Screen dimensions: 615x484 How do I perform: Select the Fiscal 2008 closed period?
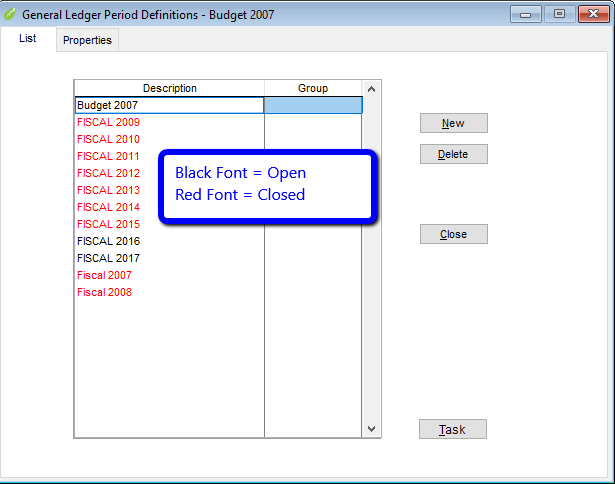tap(104, 292)
